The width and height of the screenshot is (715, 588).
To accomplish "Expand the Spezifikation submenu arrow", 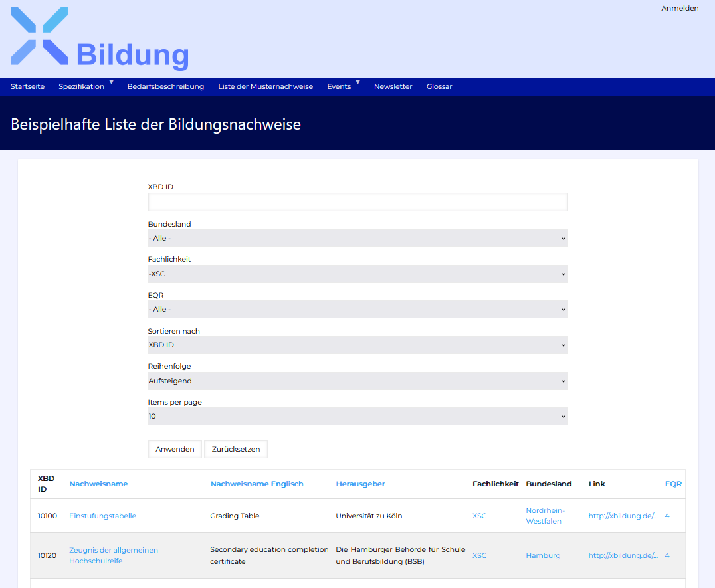I will pyautogui.click(x=112, y=81).
